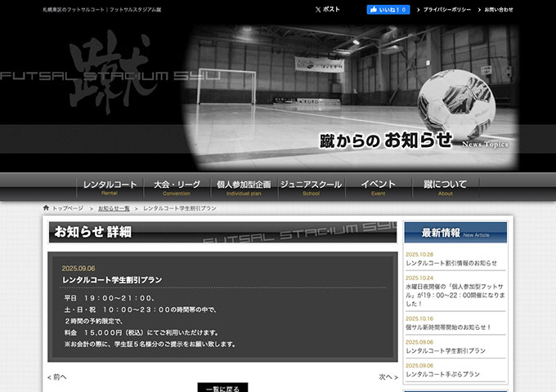
Task: Open the 蹴について About menu
Action: click(x=445, y=187)
